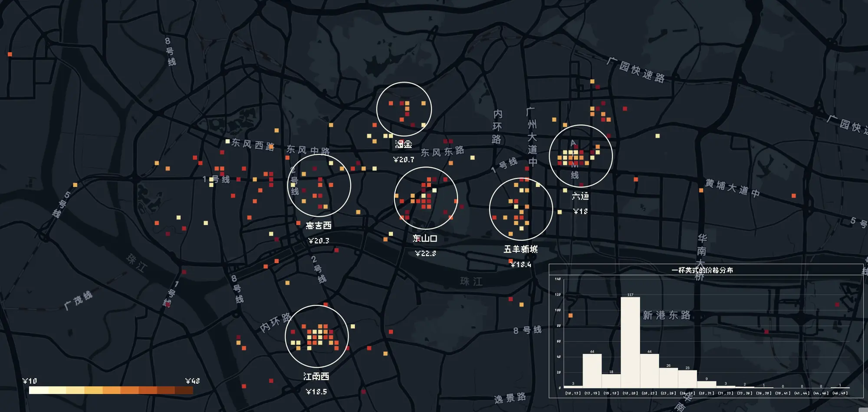Click the 东山口 district label
Viewport: 868px width, 412px height.
pyautogui.click(x=425, y=238)
